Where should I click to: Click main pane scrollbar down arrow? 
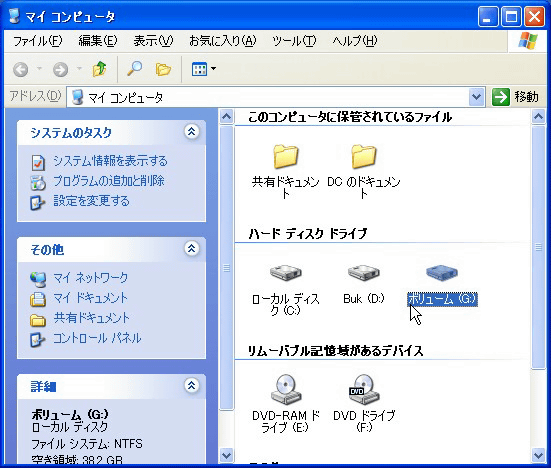[x=538, y=455]
